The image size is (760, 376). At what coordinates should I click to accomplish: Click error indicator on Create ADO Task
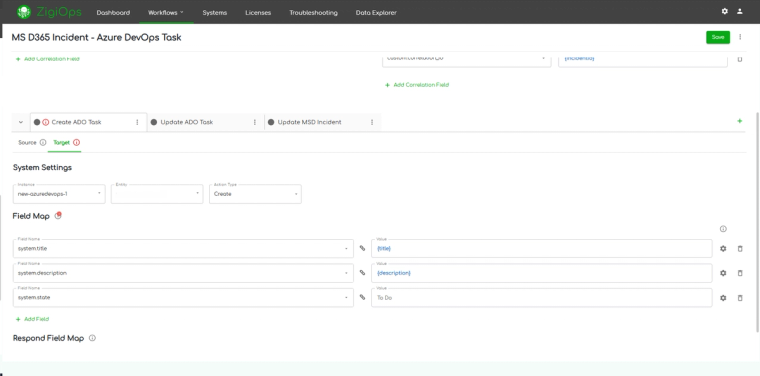(x=46, y=122)
